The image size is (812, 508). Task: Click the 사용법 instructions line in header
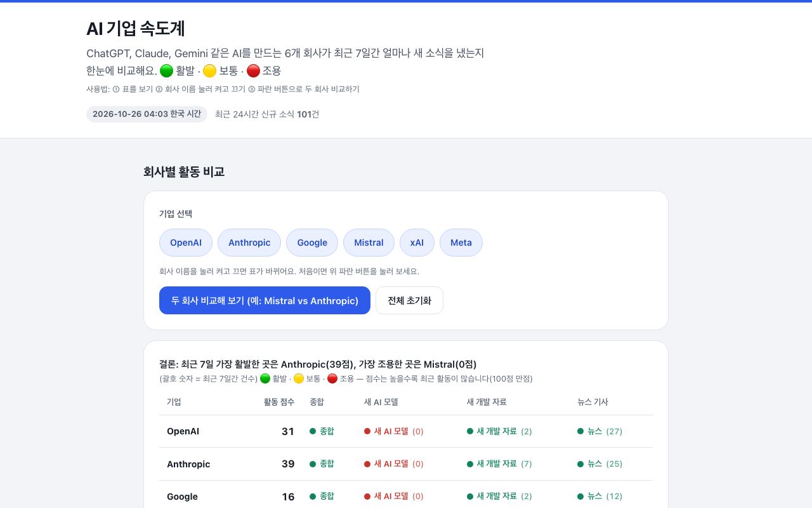[223, 90]
